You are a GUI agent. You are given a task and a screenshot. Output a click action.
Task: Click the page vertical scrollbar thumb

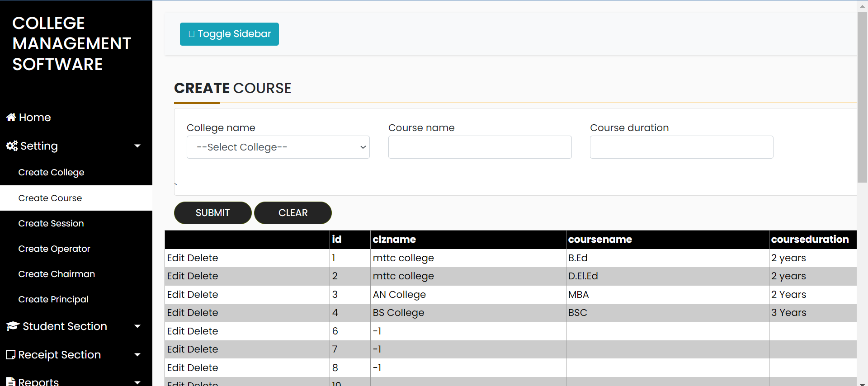862,97
